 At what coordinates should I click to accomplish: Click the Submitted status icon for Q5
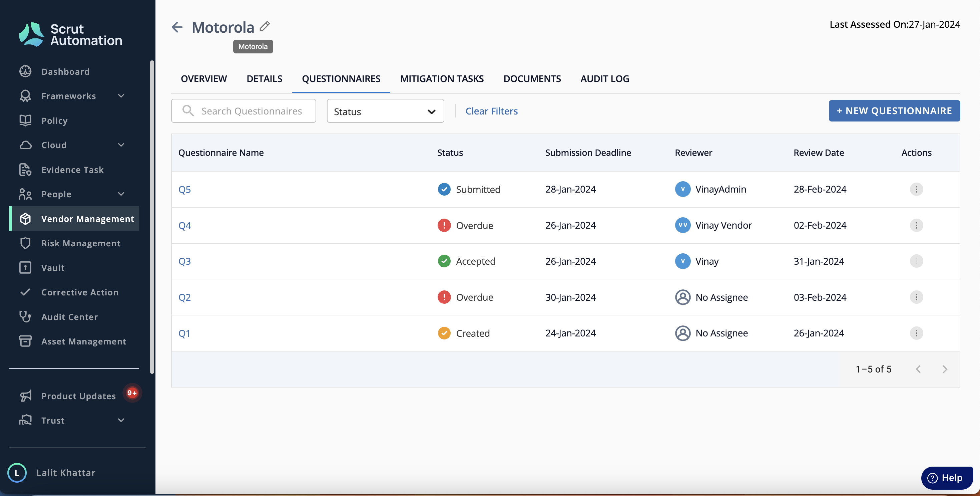pos(444,189)
